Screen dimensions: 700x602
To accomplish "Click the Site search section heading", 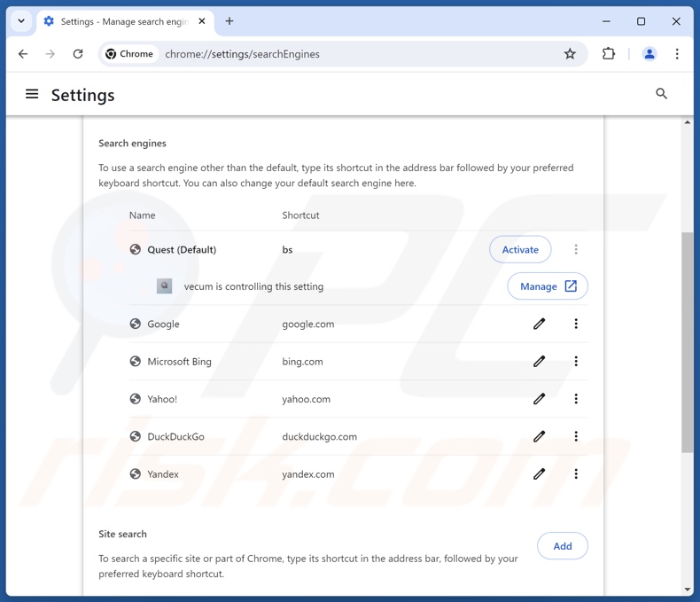I will tap(122, 534).
